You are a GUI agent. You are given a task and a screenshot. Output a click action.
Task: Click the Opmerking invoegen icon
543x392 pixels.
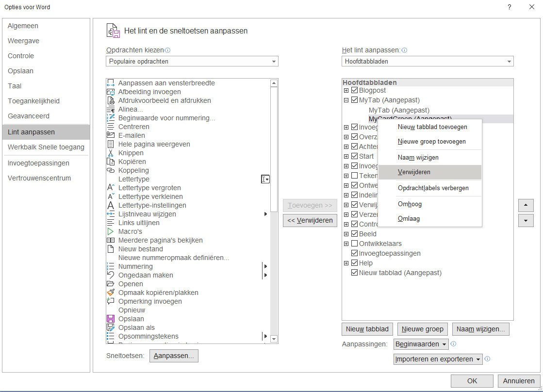pyautogui.click(x=111, y=301)
